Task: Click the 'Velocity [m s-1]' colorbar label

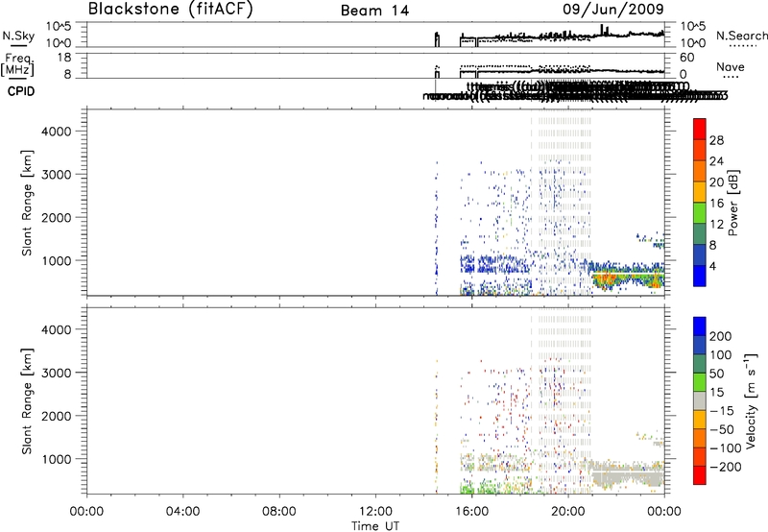Action: (750, 400)
